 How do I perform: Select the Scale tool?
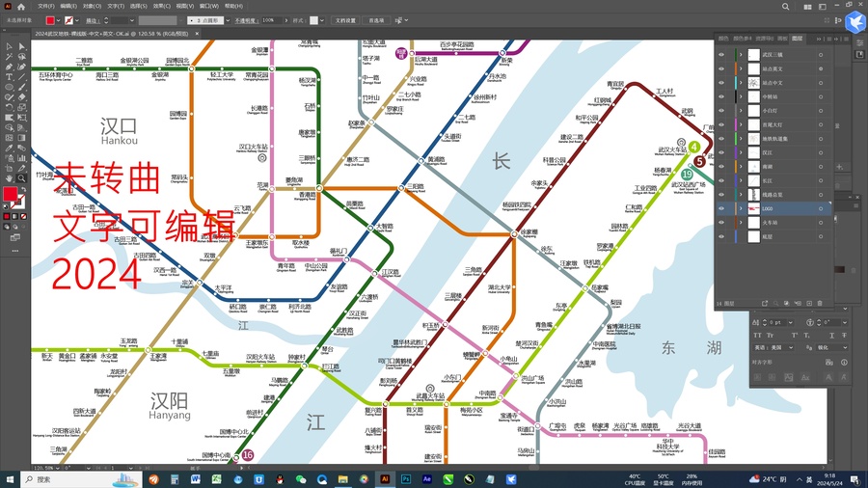[21, 107]
